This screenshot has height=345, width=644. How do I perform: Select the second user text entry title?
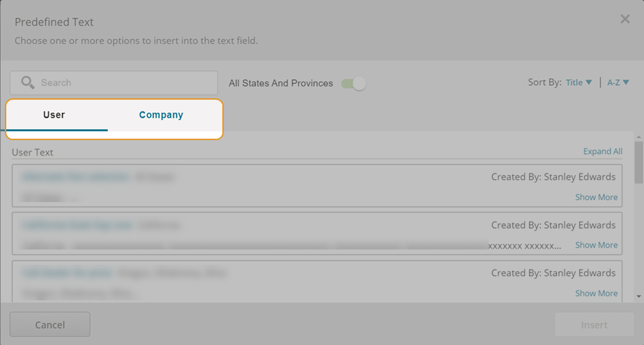point(77,225)
